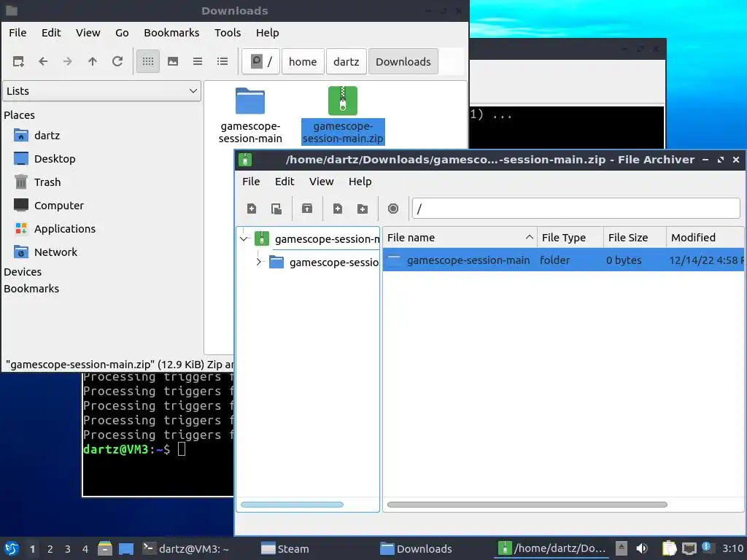747x560 pixels.
Task: Sort by File Size column
Action: (635, 238)
